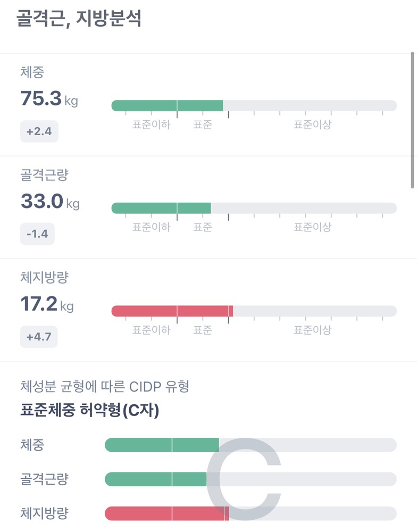Click the 골격근, 지방분석 page title
Viewport: 417px width, 532px height.
point(78,20)
